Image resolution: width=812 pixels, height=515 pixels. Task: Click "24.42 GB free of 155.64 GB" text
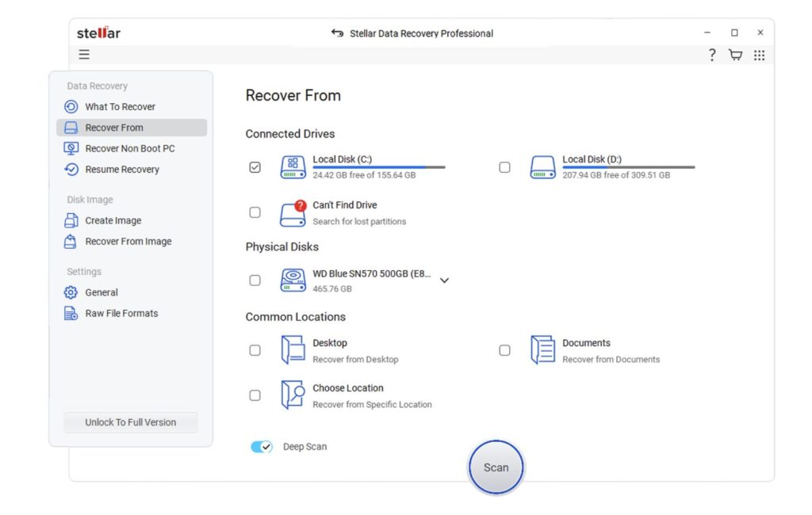[364, 175]
